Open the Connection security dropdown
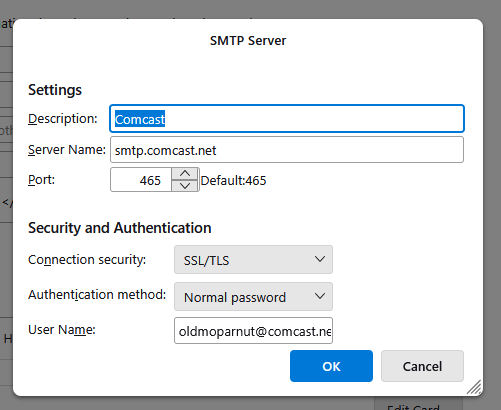Screen dimensions: 501x410 coord(253,260)
